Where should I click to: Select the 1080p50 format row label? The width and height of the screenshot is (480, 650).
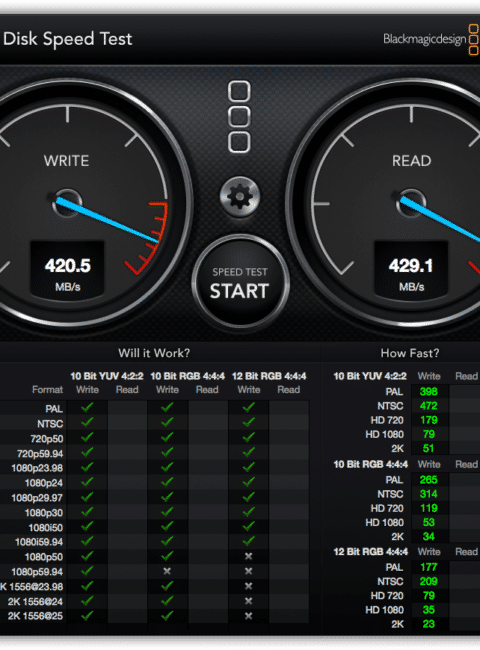coord(44,557)
